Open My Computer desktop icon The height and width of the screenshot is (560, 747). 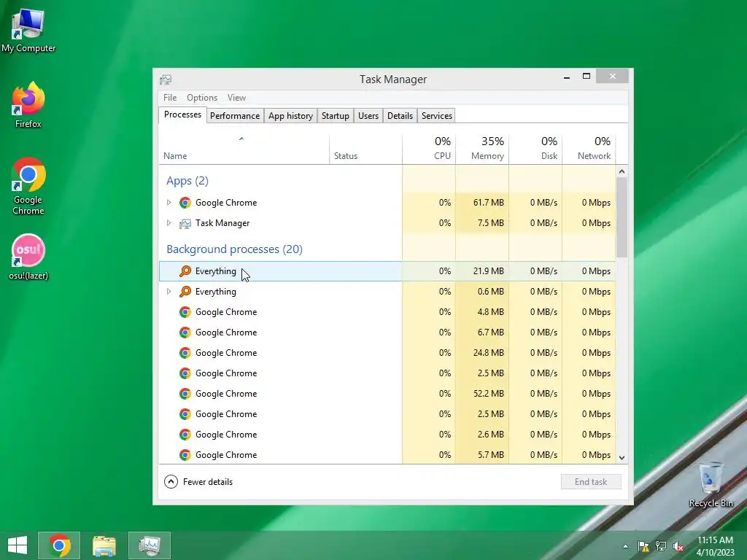click(28, 30)
